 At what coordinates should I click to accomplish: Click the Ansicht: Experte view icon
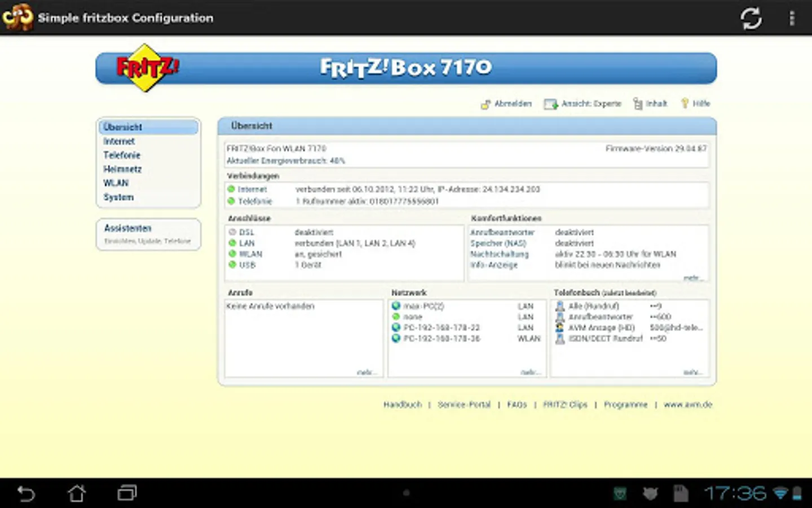550,104
